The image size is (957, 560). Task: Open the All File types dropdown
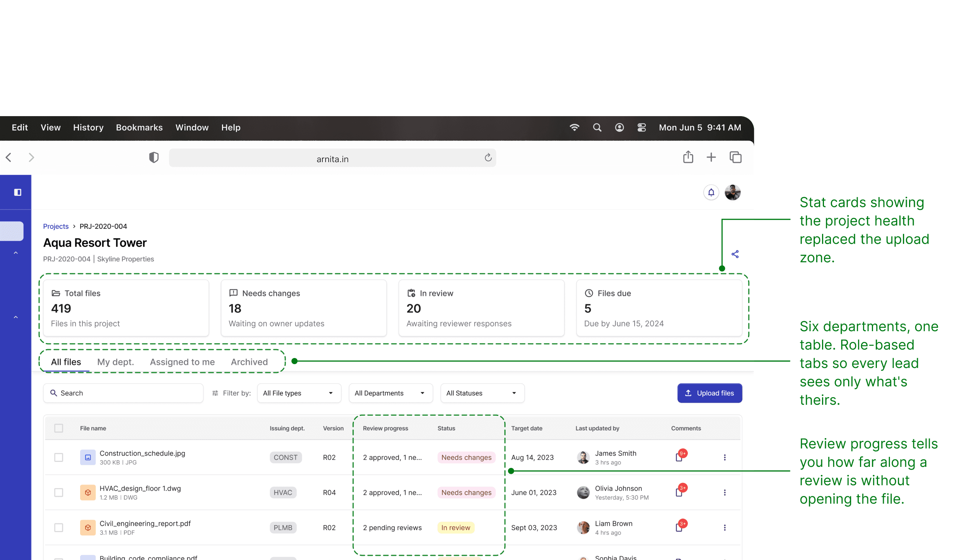click(x=299, y=393)
